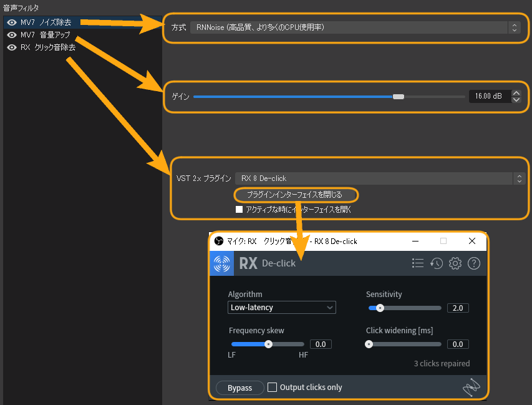
Task: Select the RX クリック音除去 filter row
Action: click(82, 47)
